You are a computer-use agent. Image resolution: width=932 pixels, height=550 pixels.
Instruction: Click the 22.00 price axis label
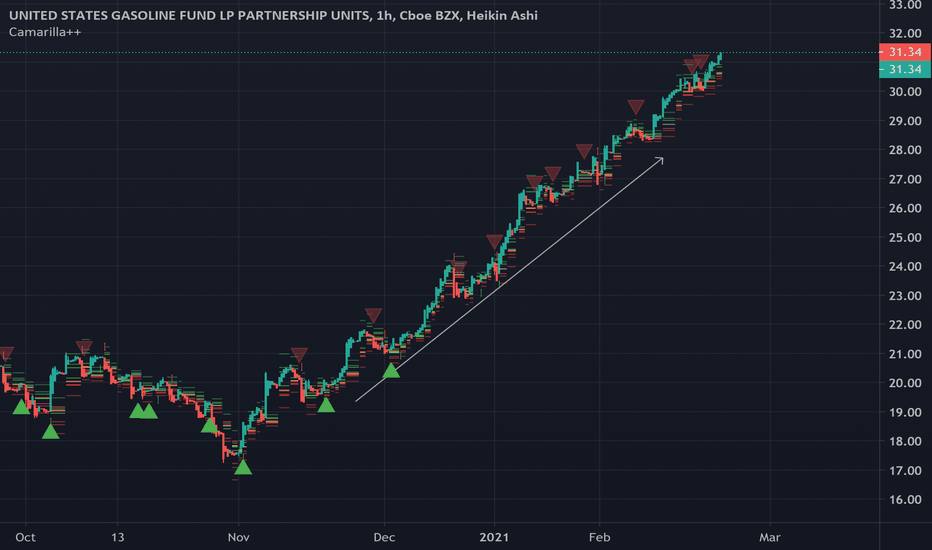[905, 325]
